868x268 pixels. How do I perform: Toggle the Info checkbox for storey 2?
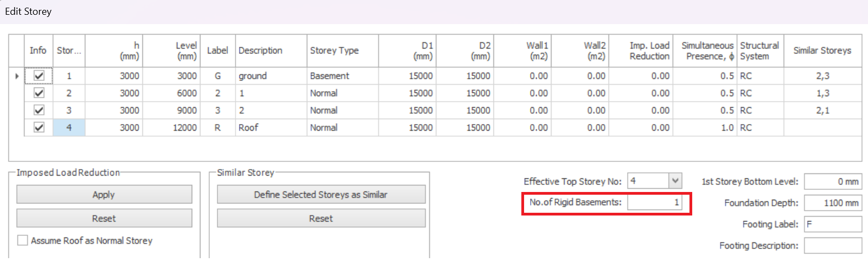point(39,93)
